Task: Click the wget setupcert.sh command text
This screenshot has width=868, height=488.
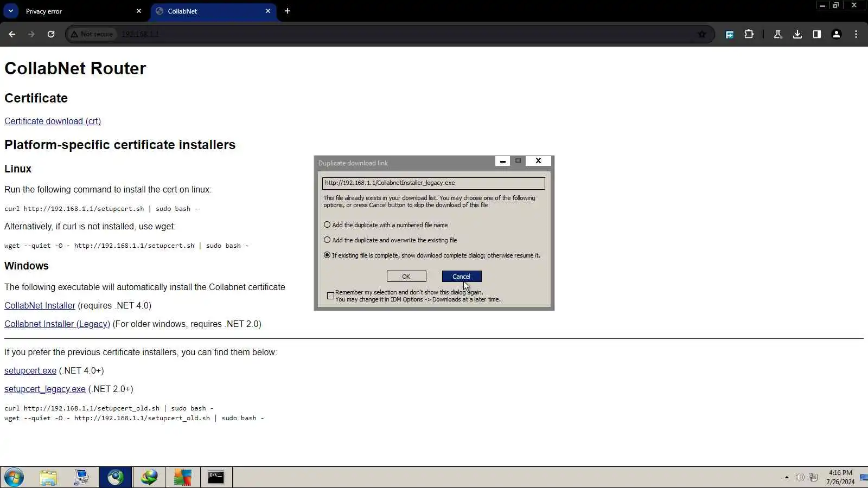Action: point(126,246)
